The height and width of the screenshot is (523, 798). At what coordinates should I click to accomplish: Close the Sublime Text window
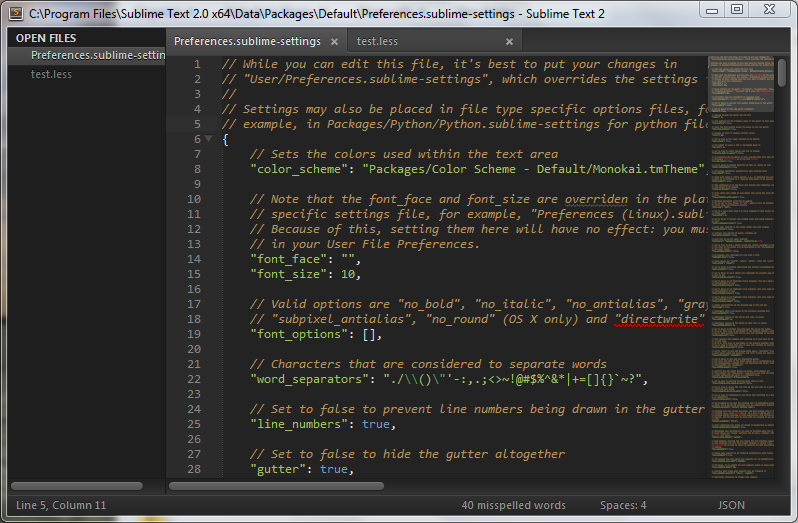(770, 10)
